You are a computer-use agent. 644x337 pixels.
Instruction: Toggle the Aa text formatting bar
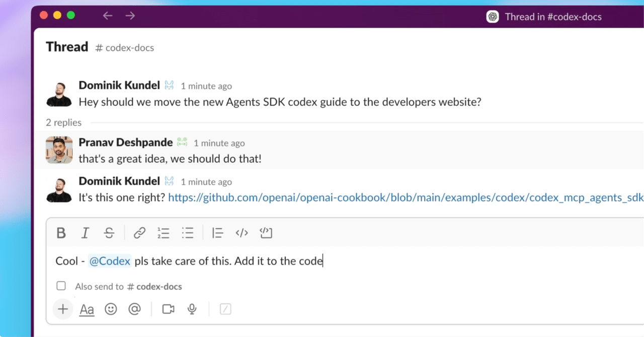point(87,309)
